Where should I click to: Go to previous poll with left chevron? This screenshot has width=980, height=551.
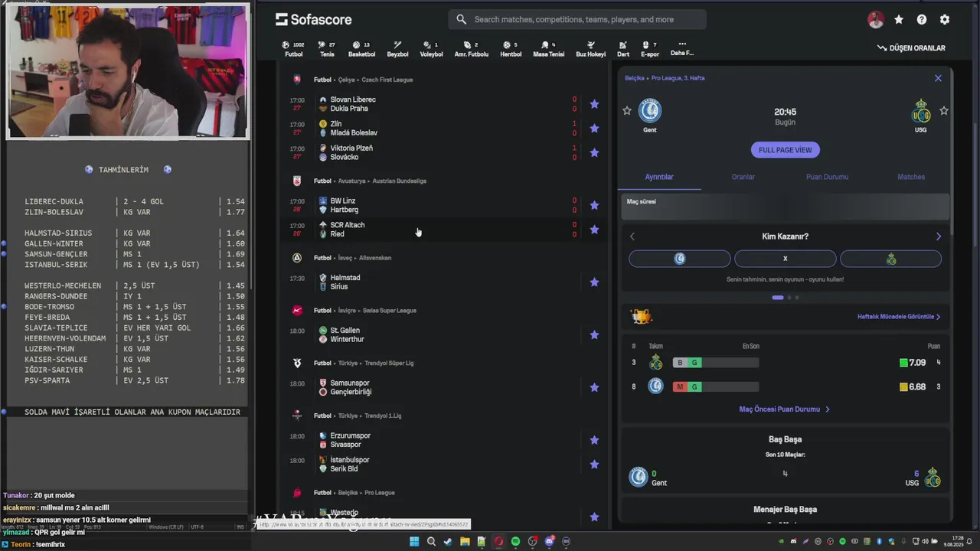632,236
